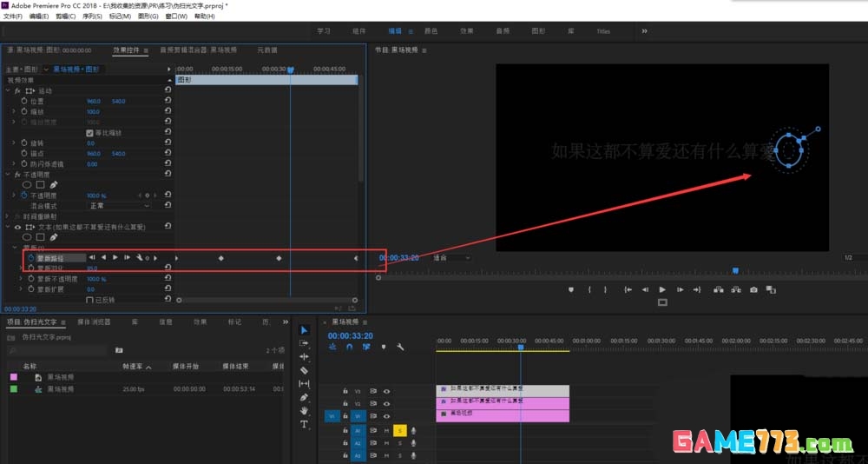Hide text layer via its eye icon
This screenshot has height=464, width=868.
[x=17, y=227]
